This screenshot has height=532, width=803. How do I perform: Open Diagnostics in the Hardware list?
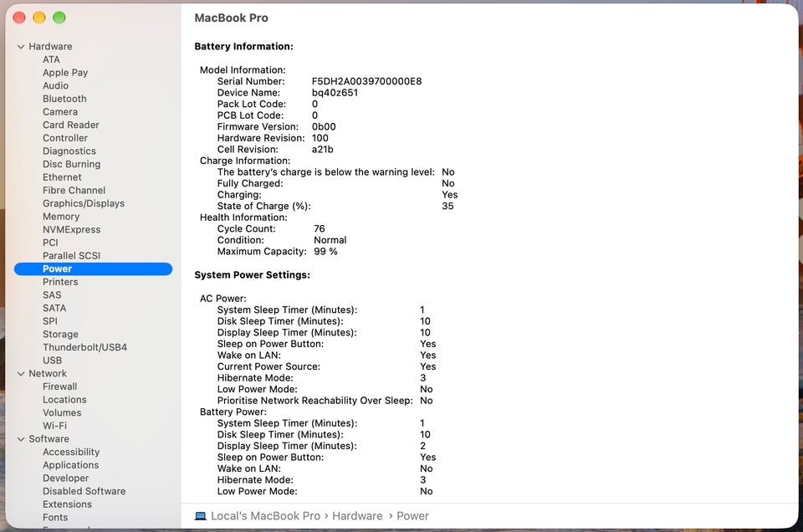pos(69,151)
